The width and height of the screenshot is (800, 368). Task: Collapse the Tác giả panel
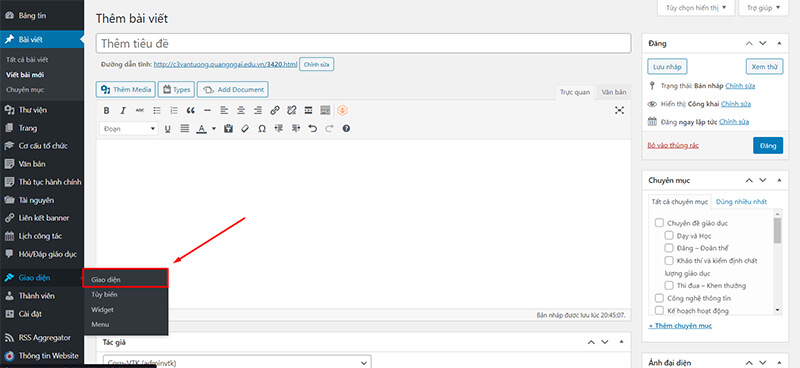click(x=621, y=342)
